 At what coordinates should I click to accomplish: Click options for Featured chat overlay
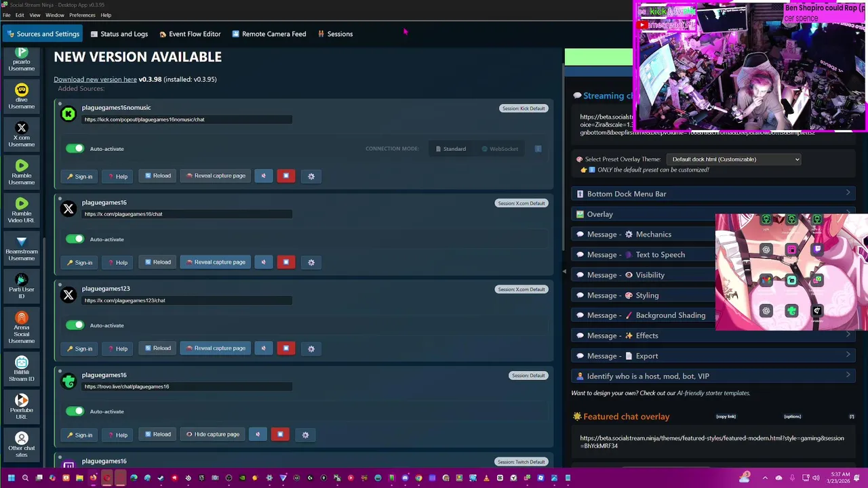792,417
